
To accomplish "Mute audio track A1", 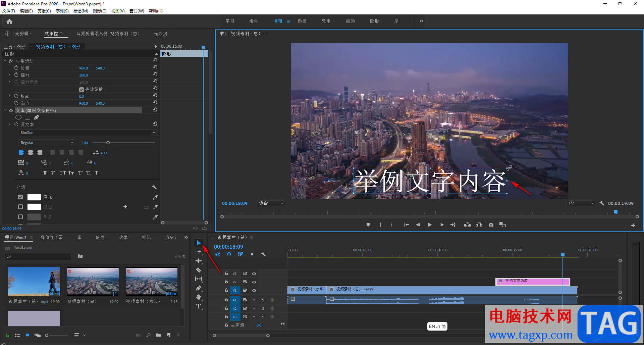I will coord(254,300).
